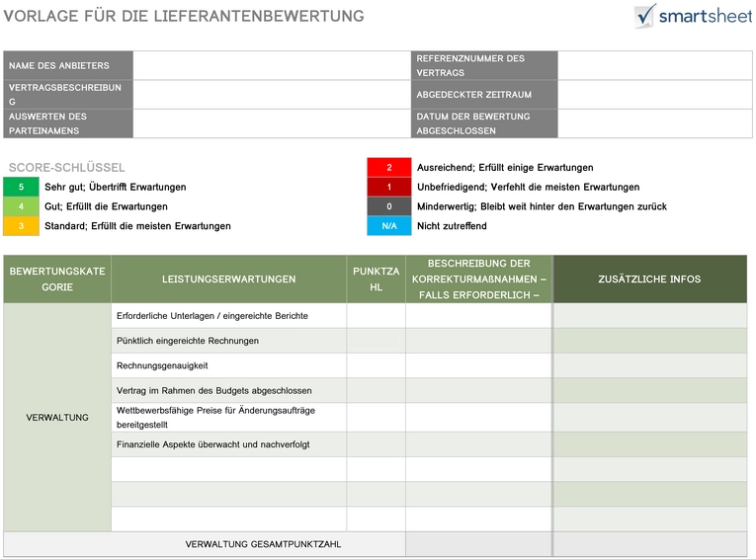Select Punktzahl cell for 'Vertrag im Rahmen' row

pyautogui.click(x=377, y=390)
